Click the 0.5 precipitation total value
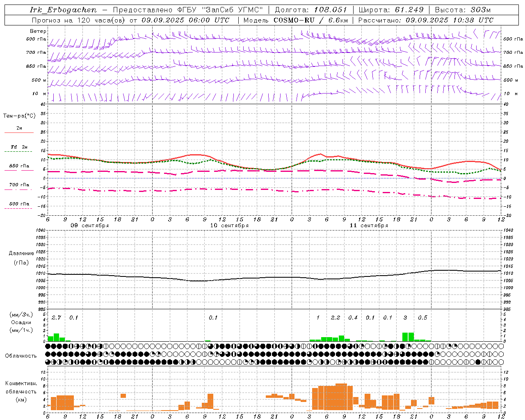The height and width of the screenshot is (420, 525). click(422, 317)
